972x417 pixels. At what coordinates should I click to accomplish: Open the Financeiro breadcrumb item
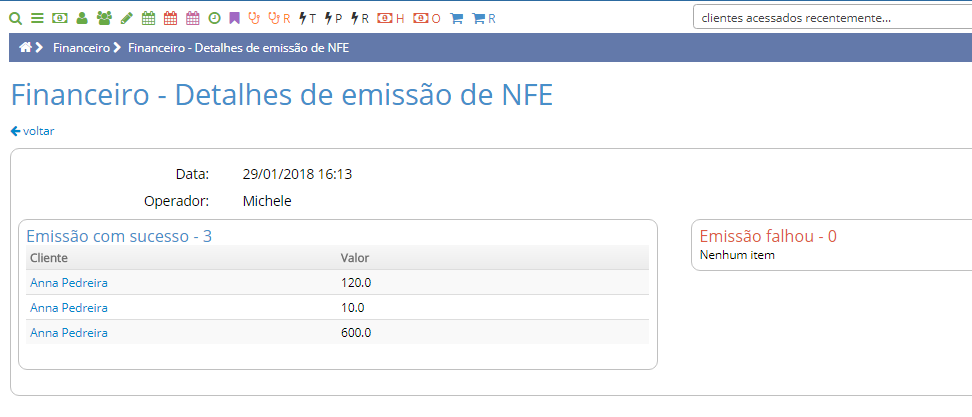point(81,47)
